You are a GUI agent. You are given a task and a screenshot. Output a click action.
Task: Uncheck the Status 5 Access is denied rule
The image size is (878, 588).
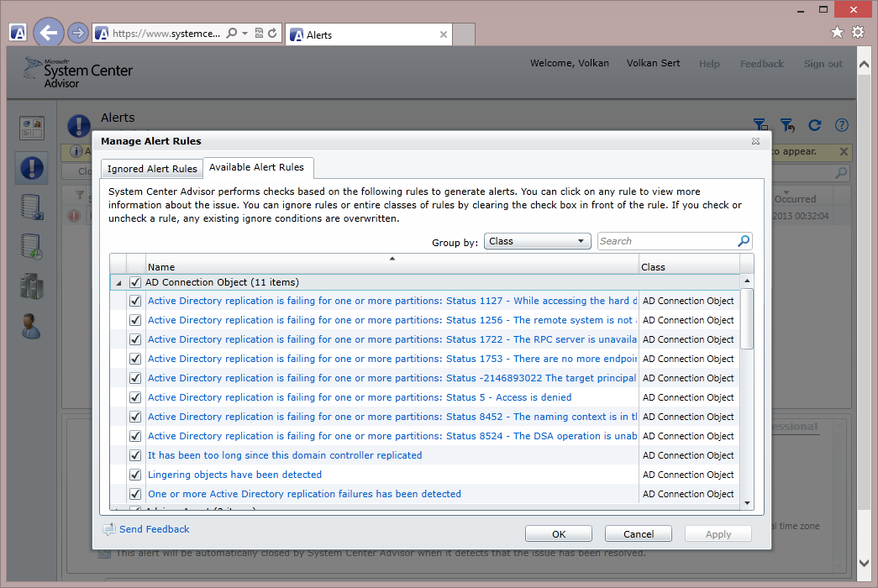(x=135, y=397)
